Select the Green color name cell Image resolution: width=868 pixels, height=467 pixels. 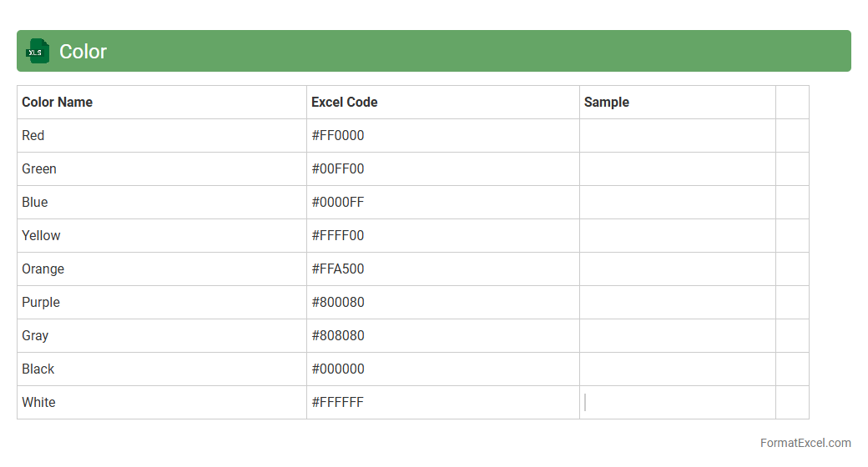pyautogui.click(x=39, y=168)
